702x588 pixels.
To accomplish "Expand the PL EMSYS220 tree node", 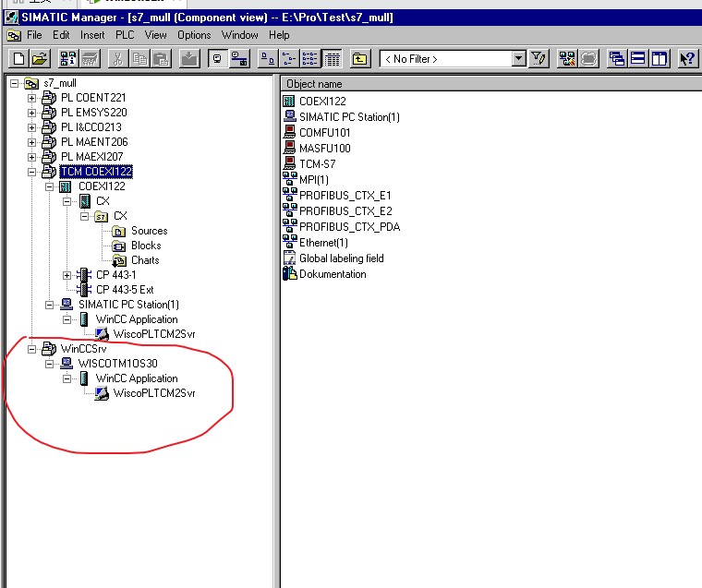I will tap(31, 113).
